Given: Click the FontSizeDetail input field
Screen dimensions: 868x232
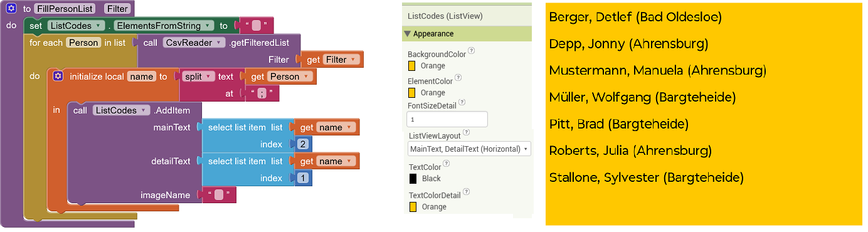Looking at the screenshot, I should coord(447,119).
